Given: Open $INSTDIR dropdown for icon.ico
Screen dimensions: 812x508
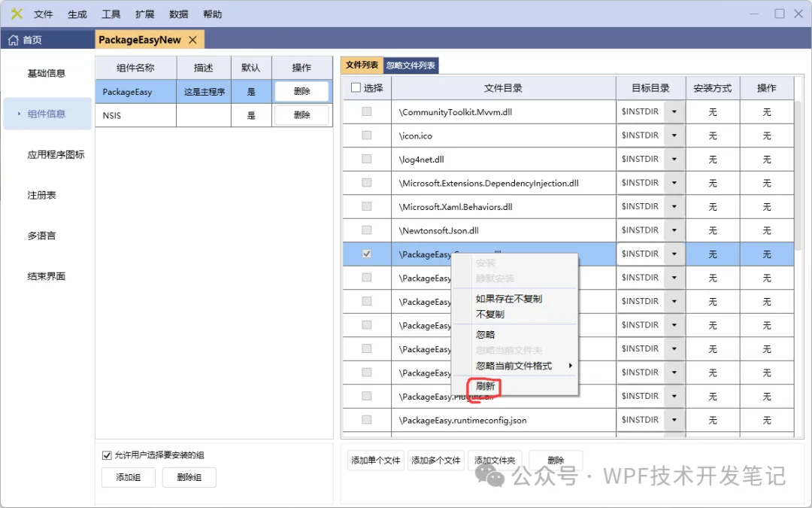Looking at the screenshot, I should [674, 135].
